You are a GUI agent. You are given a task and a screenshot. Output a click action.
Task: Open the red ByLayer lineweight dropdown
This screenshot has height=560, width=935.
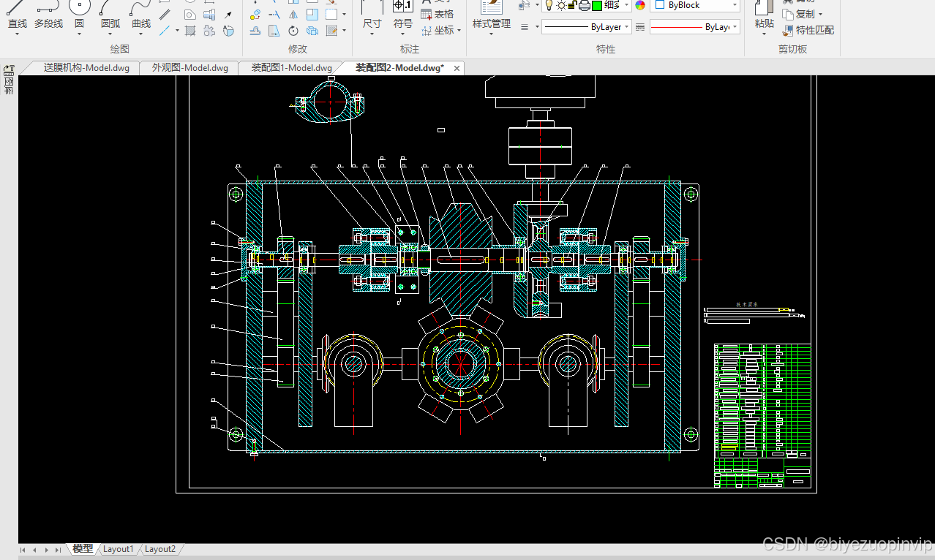tap(695, 27)
